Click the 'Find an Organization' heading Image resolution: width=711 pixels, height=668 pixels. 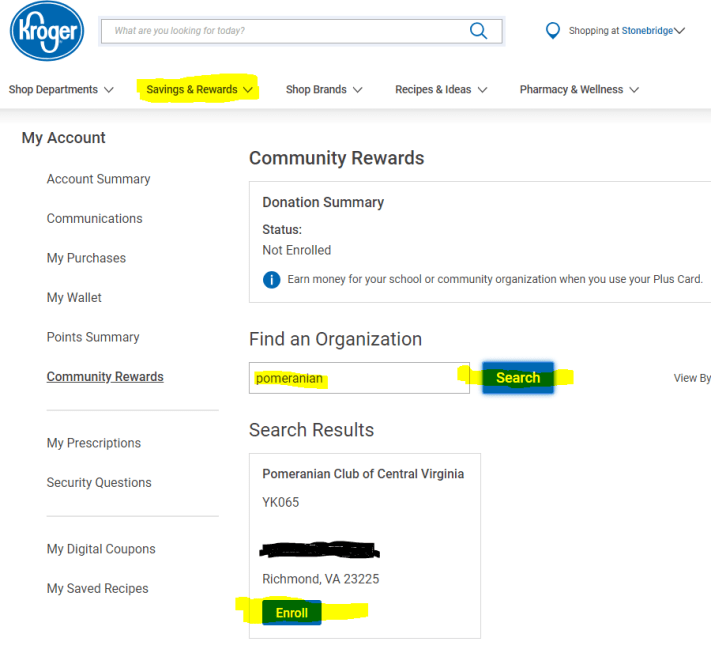click(336, 339)
